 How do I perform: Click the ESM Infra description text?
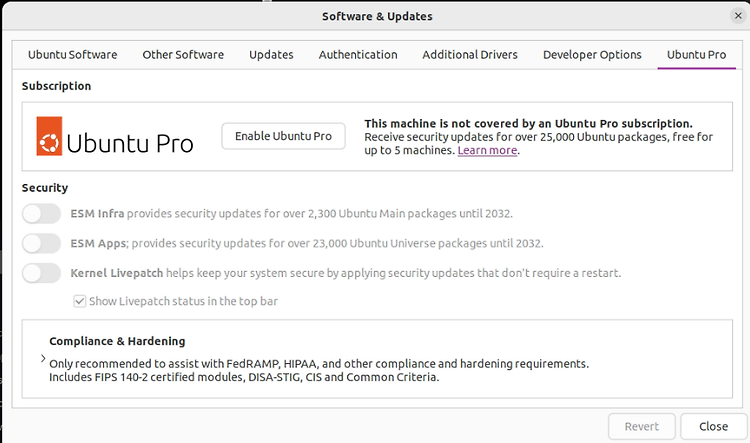click(x=291, y=213)
